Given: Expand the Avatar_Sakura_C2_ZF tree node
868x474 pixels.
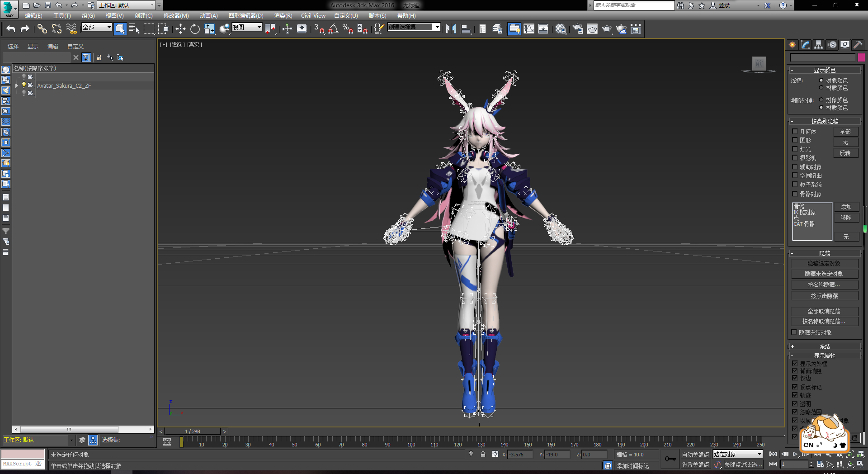Looking at the screenshot, I should click(x=17, y=85).
